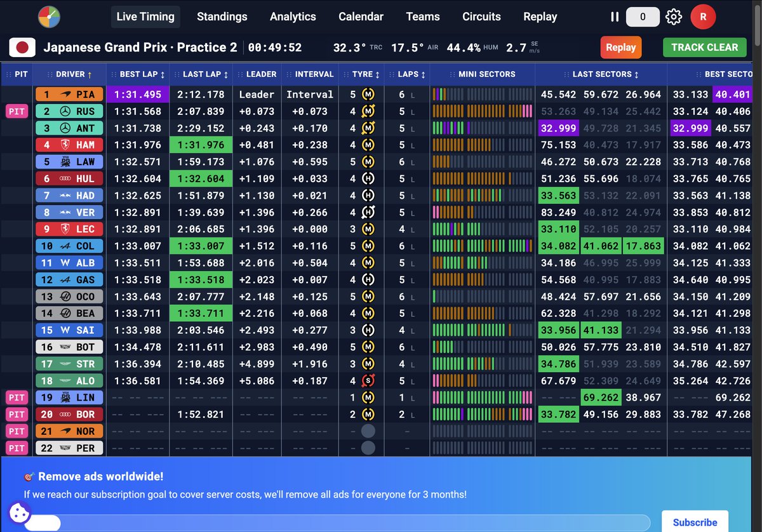Open the Analytics tab
762x532 pixels.
293,17
